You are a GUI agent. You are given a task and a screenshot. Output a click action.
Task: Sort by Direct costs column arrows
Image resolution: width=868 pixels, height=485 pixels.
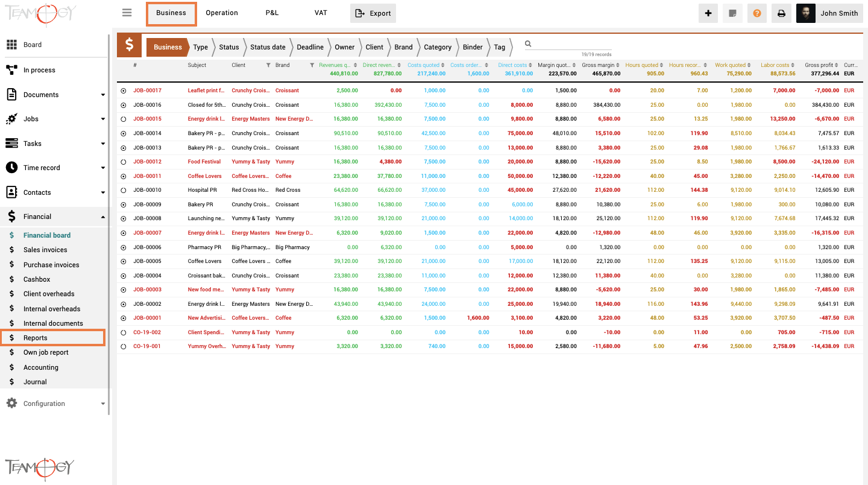(x=530, y=65)
